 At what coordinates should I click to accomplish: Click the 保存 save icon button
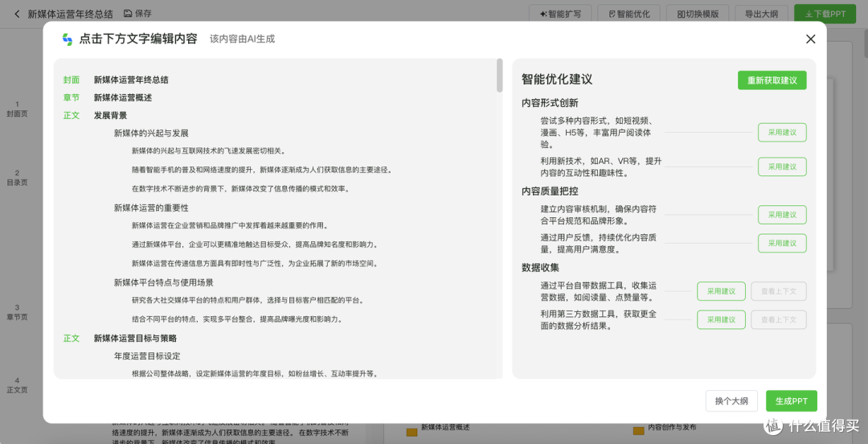pos(137,14)
